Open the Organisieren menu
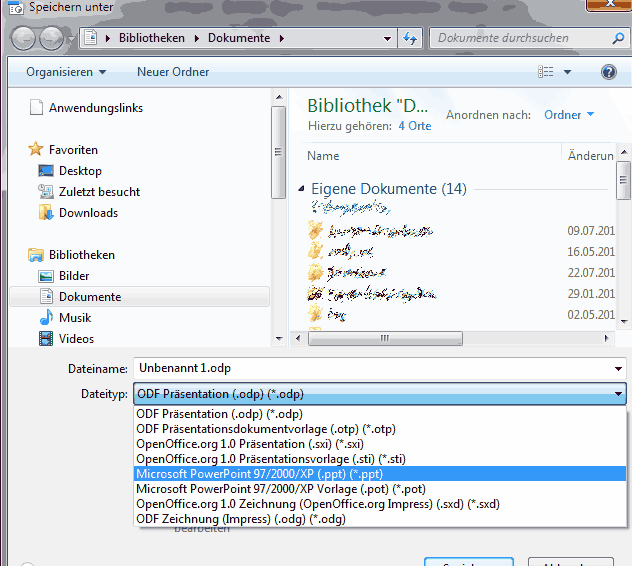This screenshot has width=632, height=566. [x=66, y=72]
